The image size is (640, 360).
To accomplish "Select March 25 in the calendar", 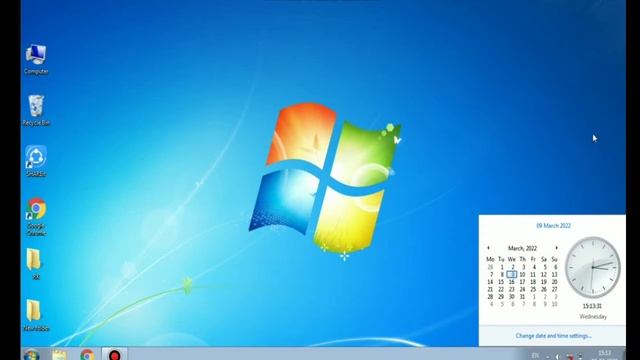I will 533,289.
